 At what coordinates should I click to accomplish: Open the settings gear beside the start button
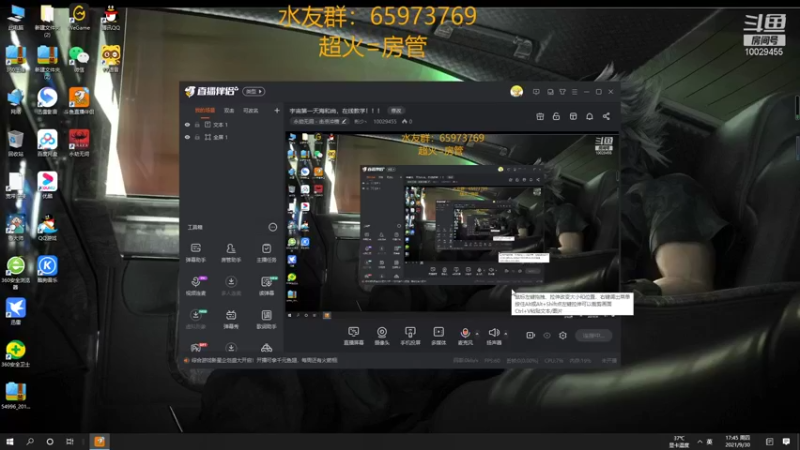563,335
